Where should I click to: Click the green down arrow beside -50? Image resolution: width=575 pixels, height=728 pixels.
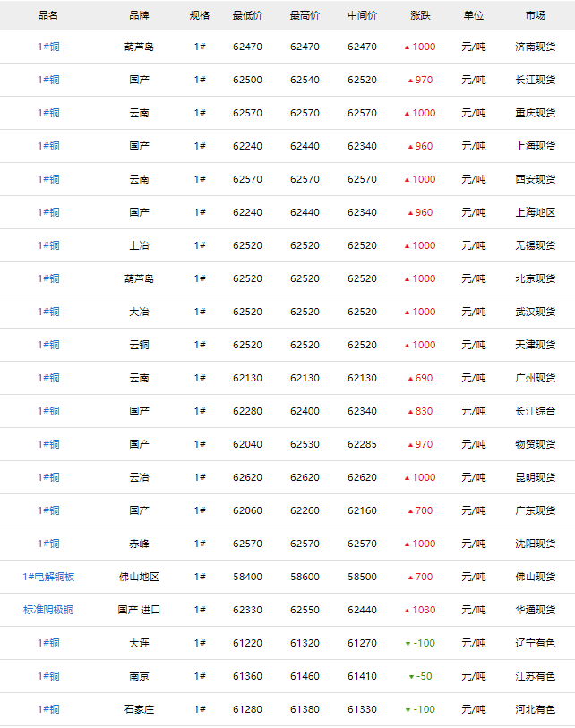click(411, 677)
